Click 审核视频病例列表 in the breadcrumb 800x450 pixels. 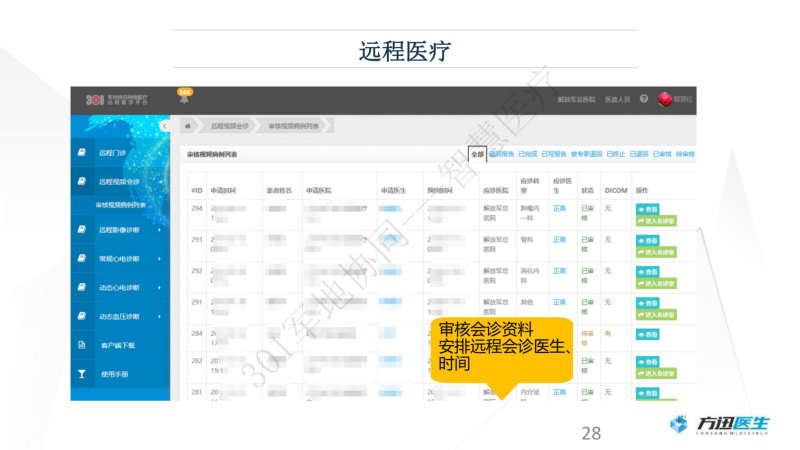point(293,126)
